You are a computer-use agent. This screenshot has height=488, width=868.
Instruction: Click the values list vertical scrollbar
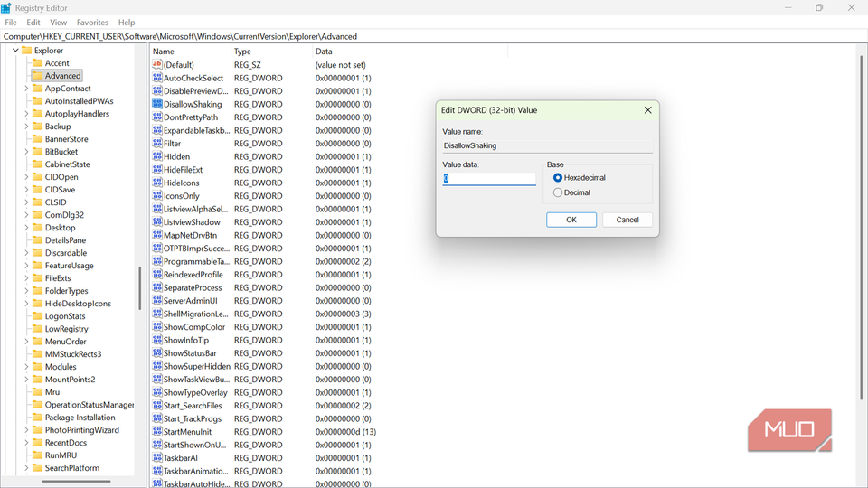point(861,227)
